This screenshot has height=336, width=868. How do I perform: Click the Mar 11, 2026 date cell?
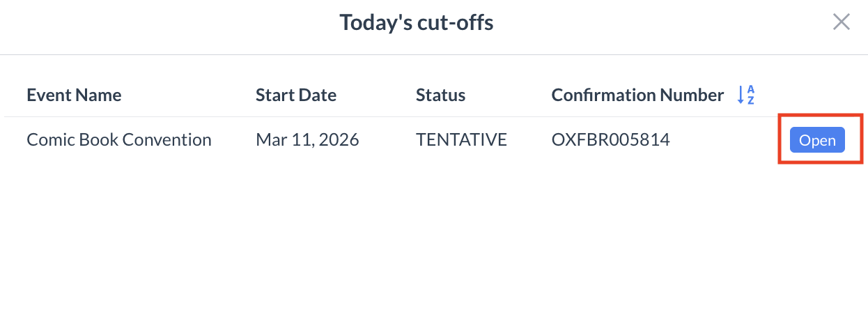point(307,140)
